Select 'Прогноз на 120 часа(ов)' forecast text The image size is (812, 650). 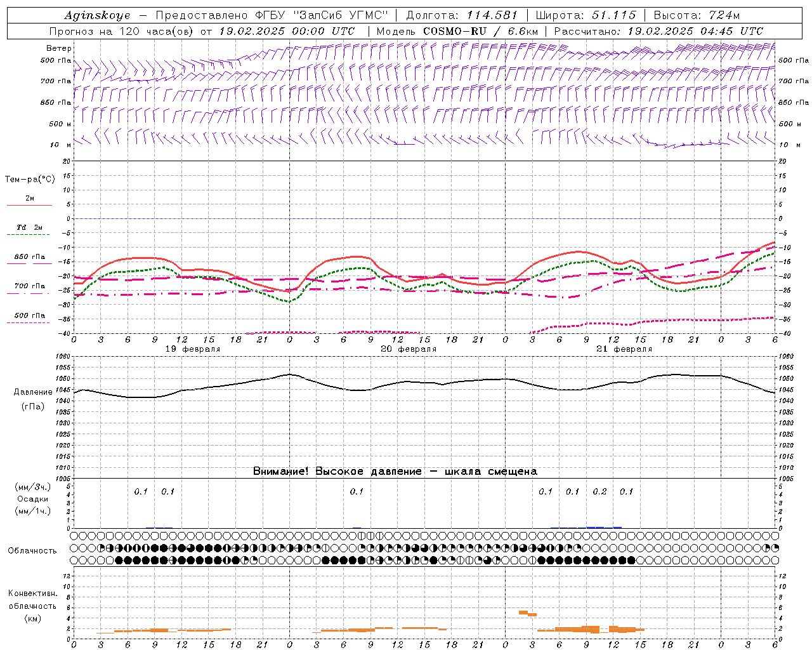[x=122, y=31]
